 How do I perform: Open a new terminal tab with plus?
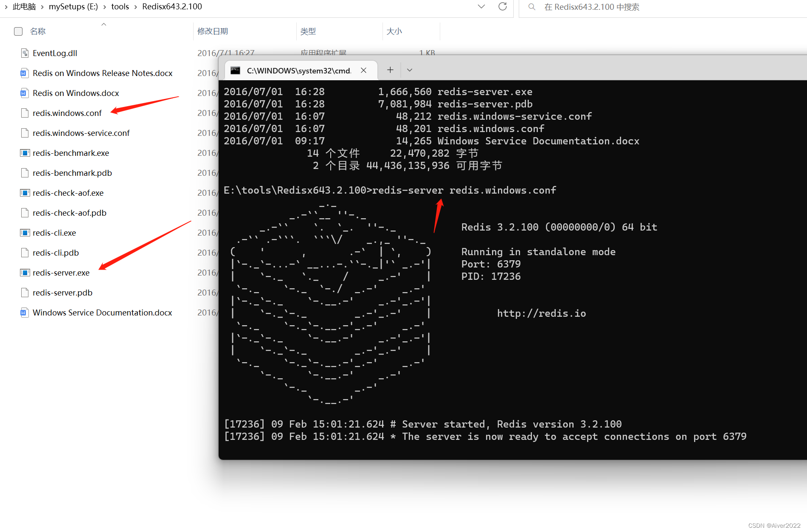[390, 70]
